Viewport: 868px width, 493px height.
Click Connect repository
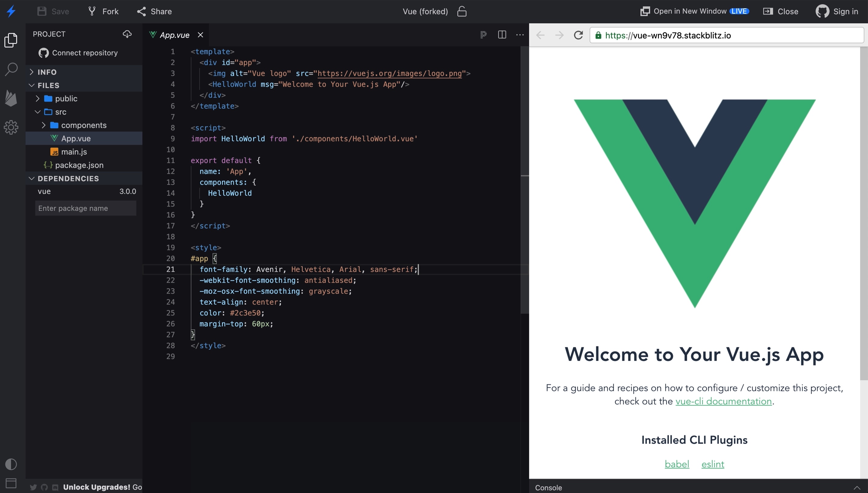(78, 53)
